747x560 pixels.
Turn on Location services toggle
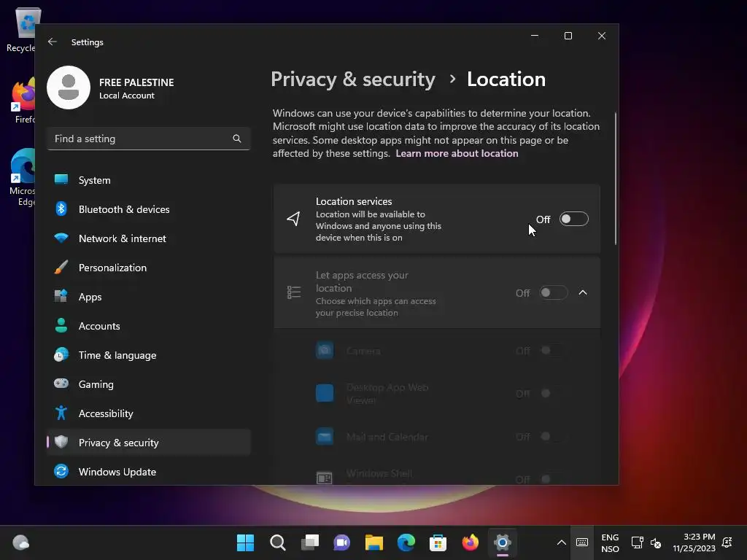pos(573,219)
